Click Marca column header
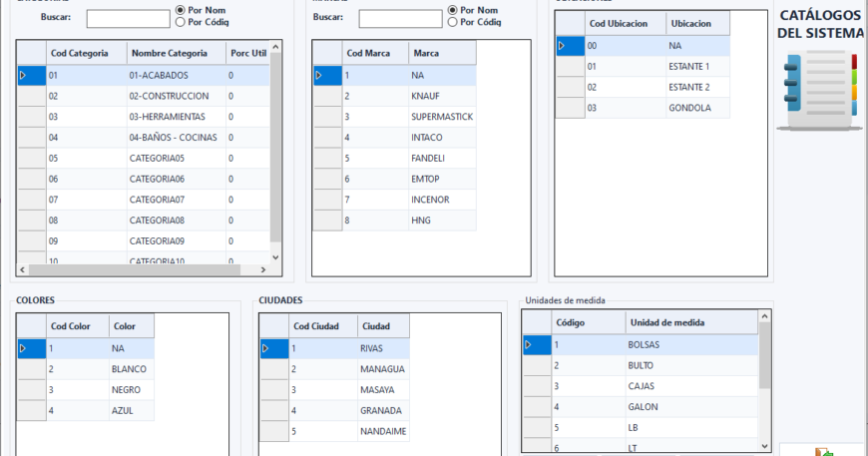 click(x=442, y=53)
